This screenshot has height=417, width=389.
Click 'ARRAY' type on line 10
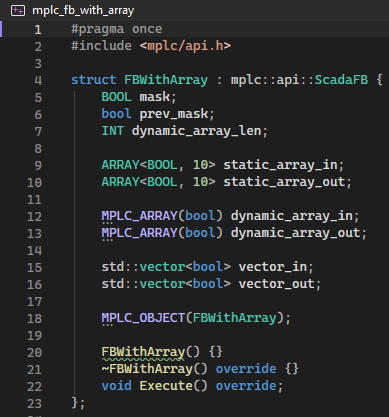tap(120, 182)
